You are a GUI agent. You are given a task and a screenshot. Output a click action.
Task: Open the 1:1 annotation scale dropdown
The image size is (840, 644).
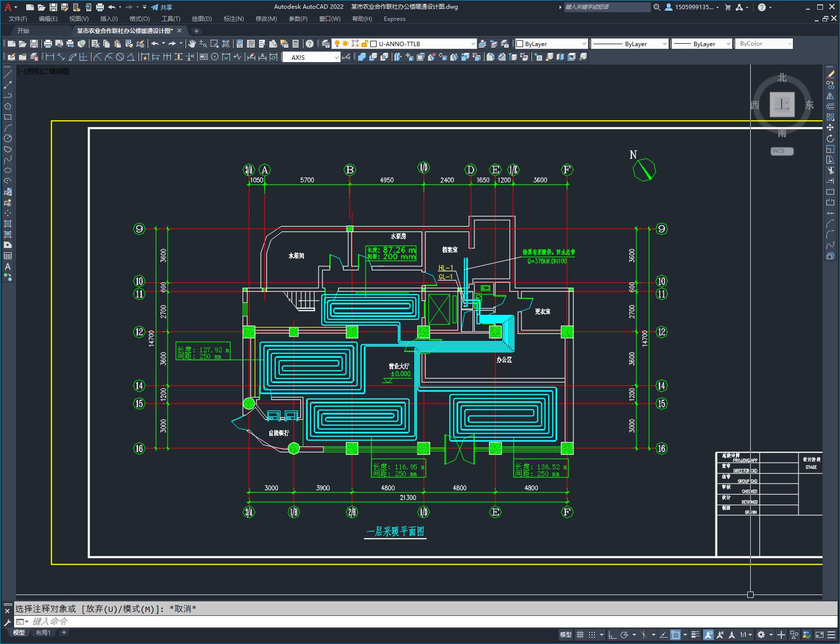(x=746, y=634)
